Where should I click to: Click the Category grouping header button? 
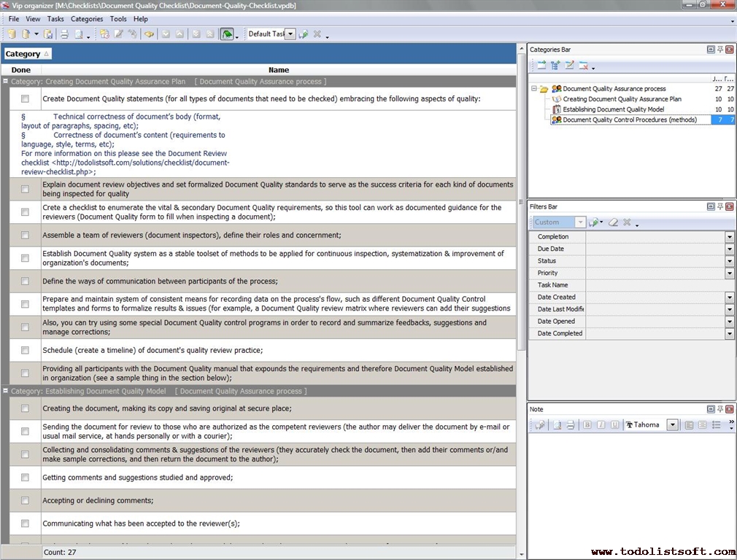point(27,54)
